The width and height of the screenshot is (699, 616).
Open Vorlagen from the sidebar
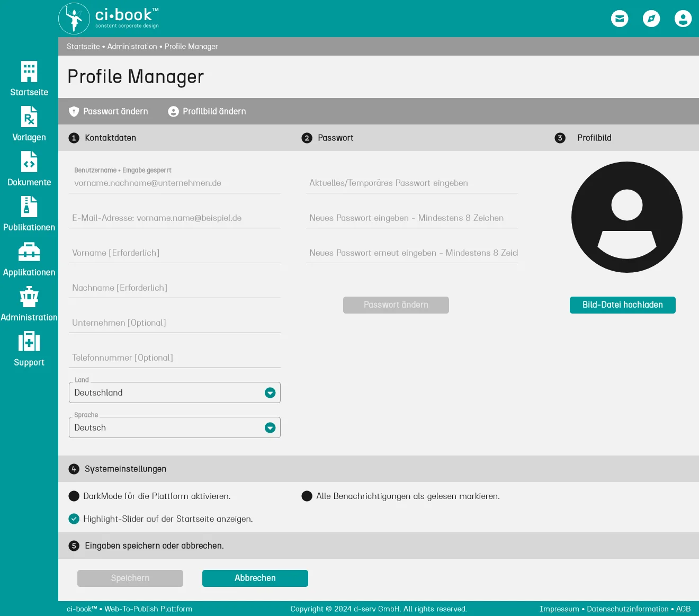(29, 117)
